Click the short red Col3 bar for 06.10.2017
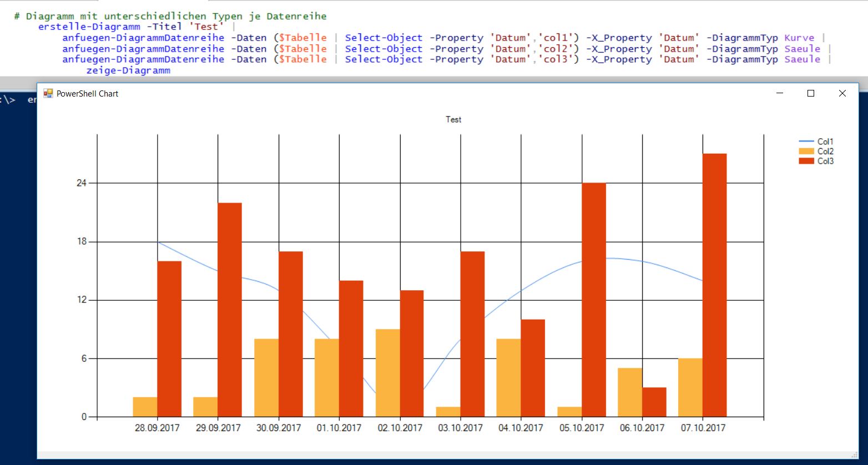The width and height of the screenshot is (868, 465). coord(654,402)
